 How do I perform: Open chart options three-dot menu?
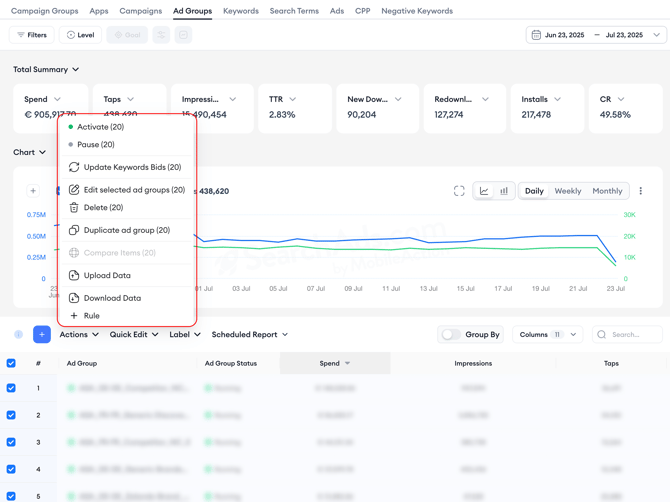click(641, 191)
